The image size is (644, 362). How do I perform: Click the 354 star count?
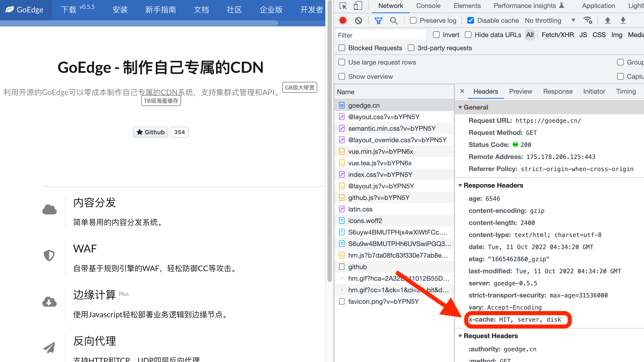coord(179,132)
